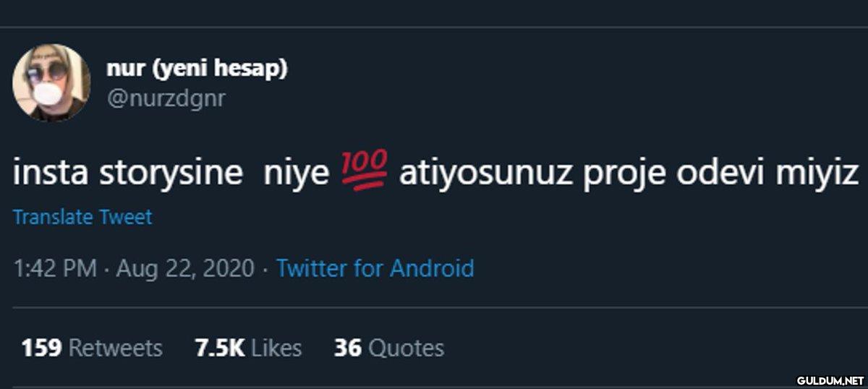View the 159 Retweets list

pyautogui.click(x=92, y=349)
